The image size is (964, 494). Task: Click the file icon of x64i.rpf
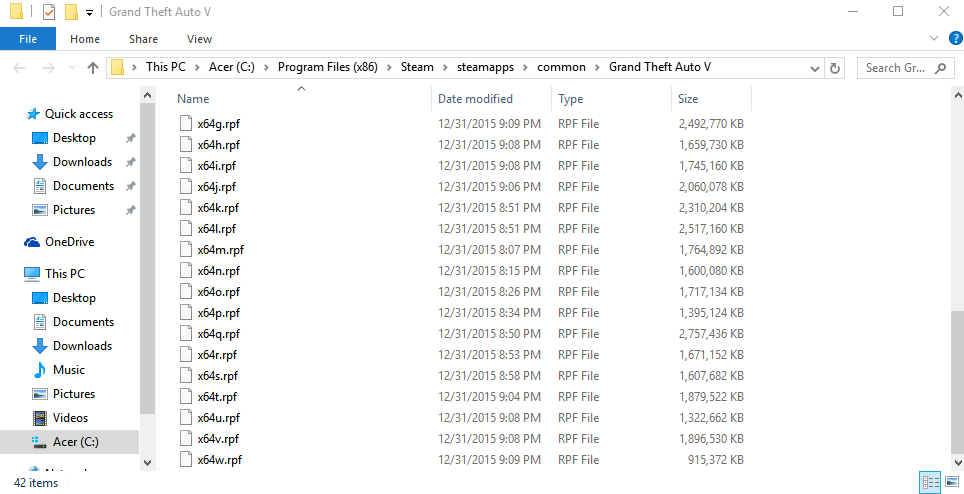pos(186,165)
